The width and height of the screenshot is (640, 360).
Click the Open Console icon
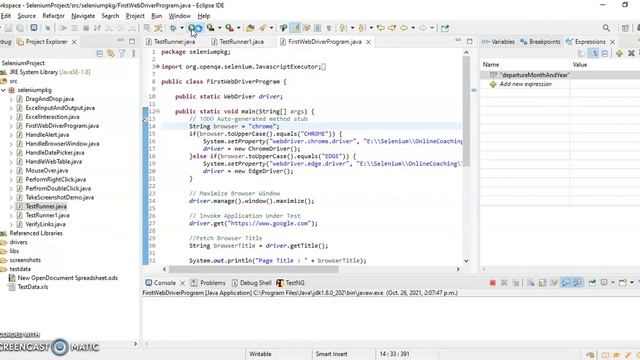click(623, 282)
